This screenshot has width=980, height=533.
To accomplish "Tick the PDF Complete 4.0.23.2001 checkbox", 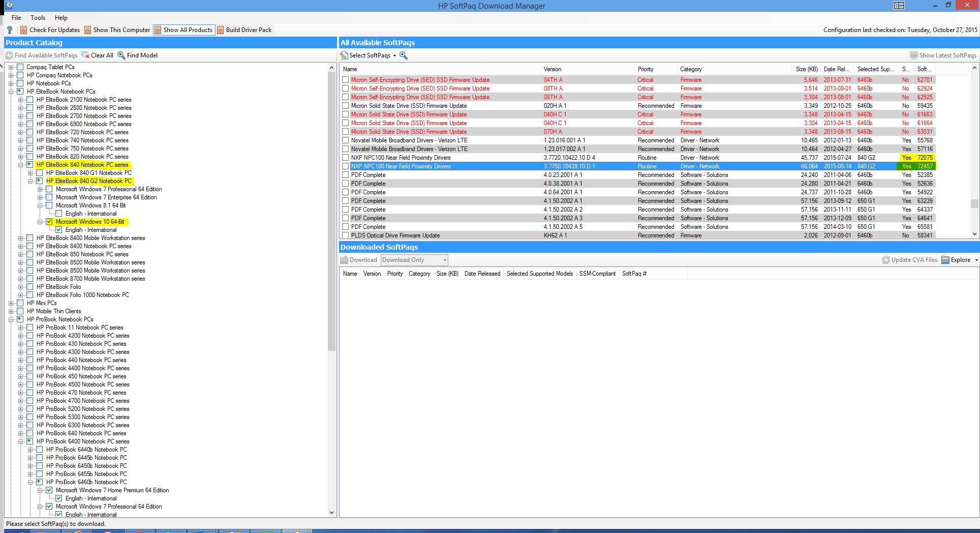I will pyautogui.click(x=346, y=175).
